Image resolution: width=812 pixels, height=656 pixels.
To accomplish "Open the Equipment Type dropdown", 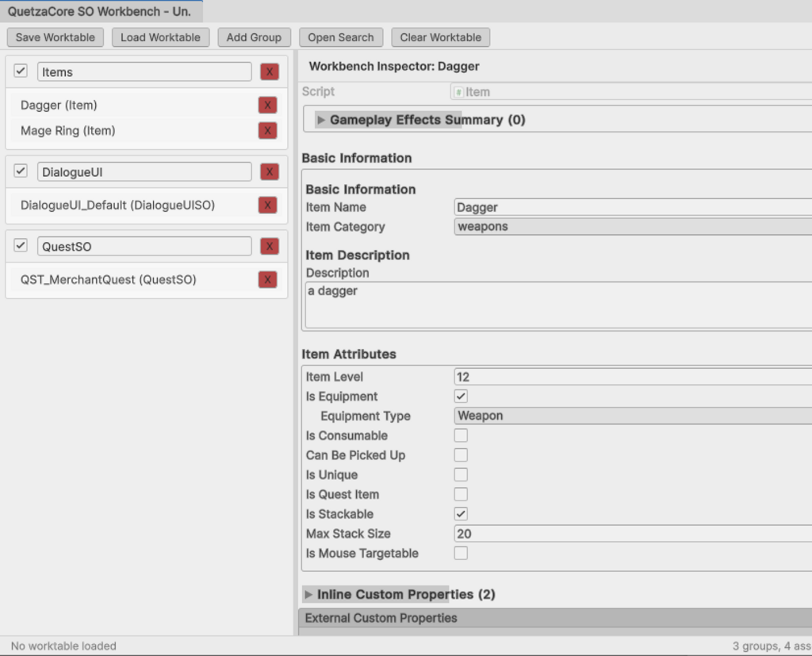I will [x=632, y=416].
